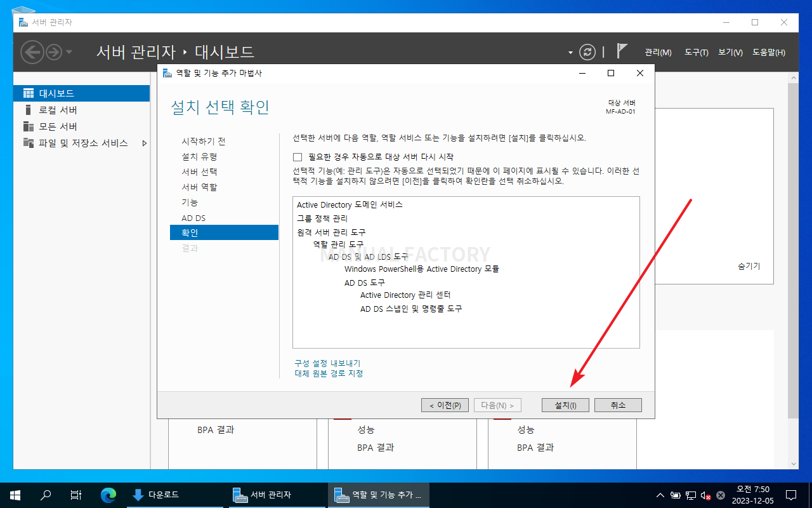Click the refresh icon in Server Manager header

(x=588, y=52)
